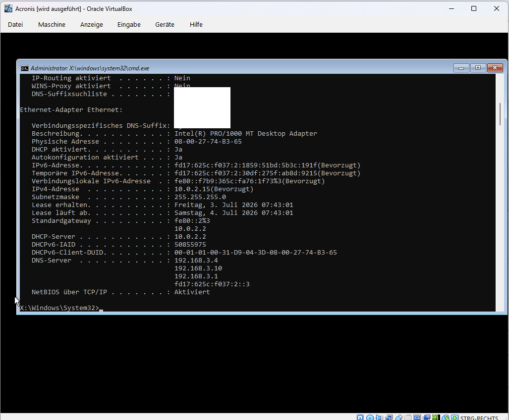Maximize the cmd.exe console window

478,68
